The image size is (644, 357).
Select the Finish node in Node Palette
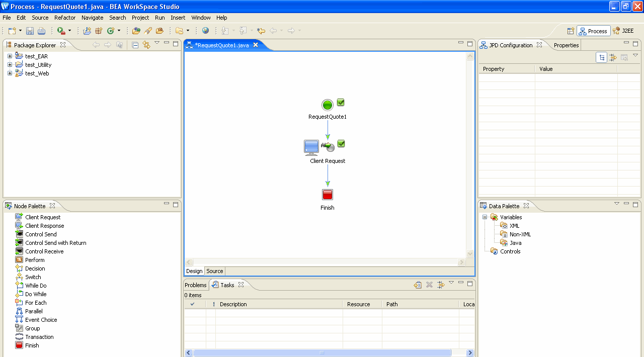[32, 345]
